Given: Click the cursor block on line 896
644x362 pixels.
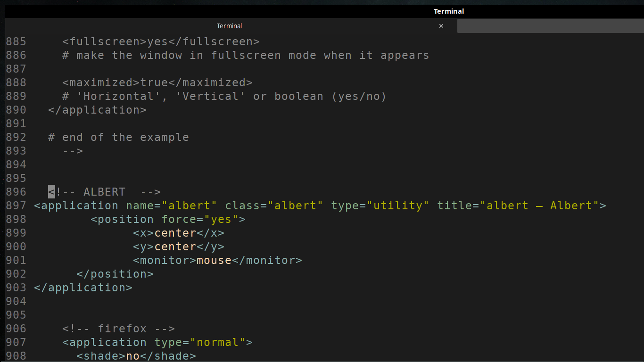Looking at the screenshot, I should point(51,192).
